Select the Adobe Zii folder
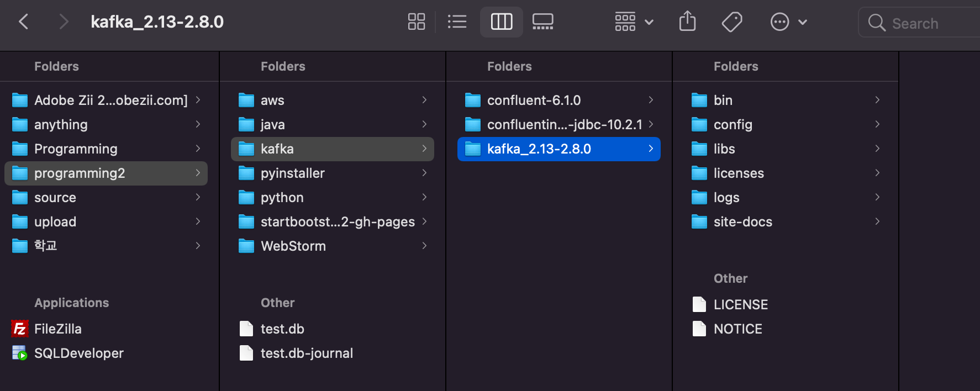This screenshot has width=980, height=391. (x=106, y=100)
